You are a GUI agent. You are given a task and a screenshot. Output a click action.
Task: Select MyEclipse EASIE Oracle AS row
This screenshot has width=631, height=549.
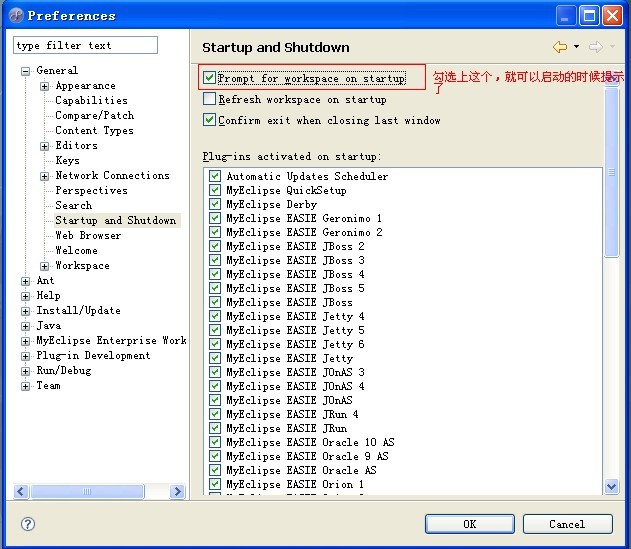tap(301, 470)
